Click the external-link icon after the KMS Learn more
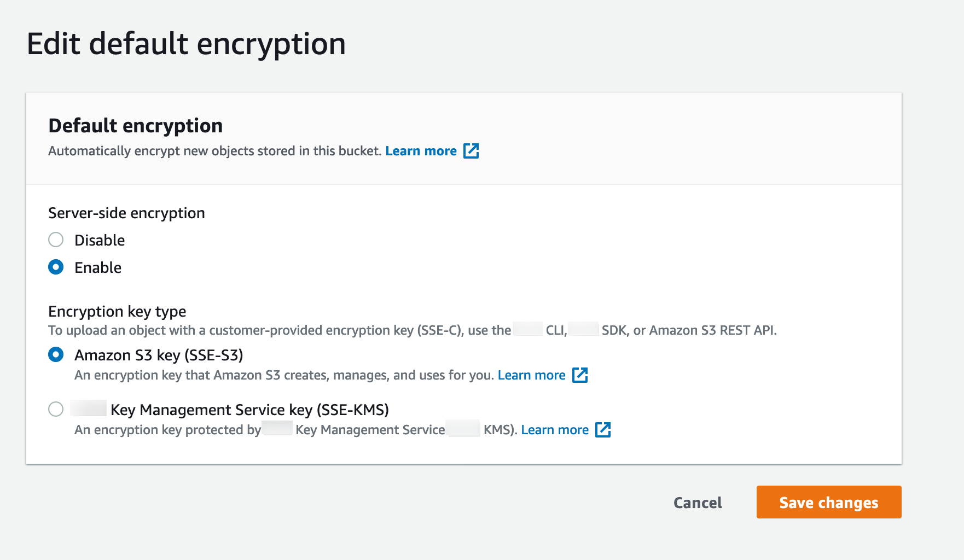This screenshot has height=560, width=964. (603, 430)
